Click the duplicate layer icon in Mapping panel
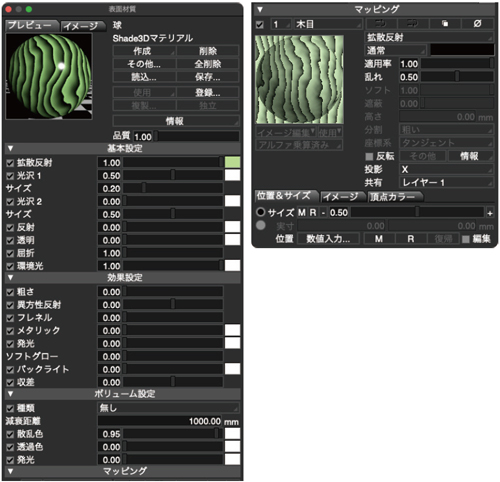The width and height of the screenshot is (500, 482). point(445,24)
